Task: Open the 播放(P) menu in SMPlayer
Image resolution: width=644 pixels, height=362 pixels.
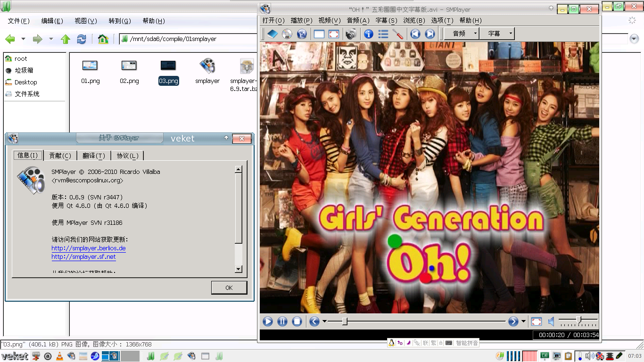Action: click(302, 20)
